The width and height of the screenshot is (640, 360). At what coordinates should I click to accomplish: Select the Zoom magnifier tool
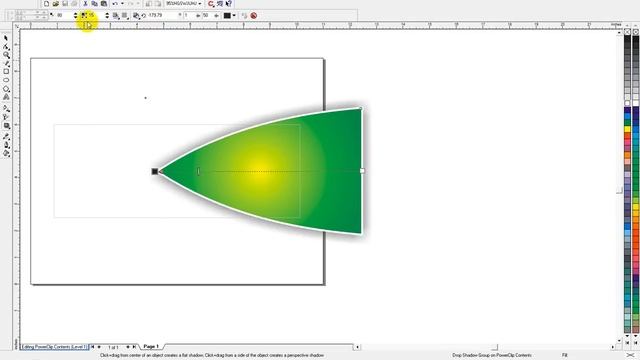(x=6, y=55)
